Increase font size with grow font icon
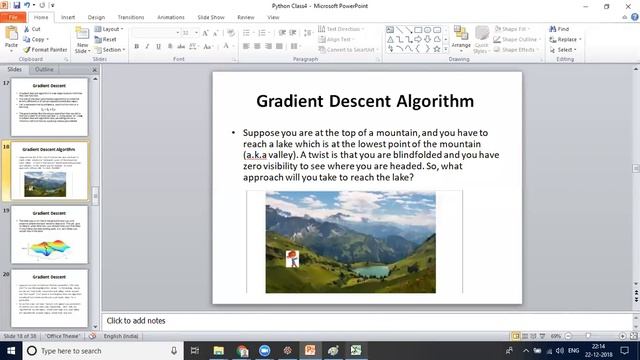 pyautogui.click(x=205, y=33)
